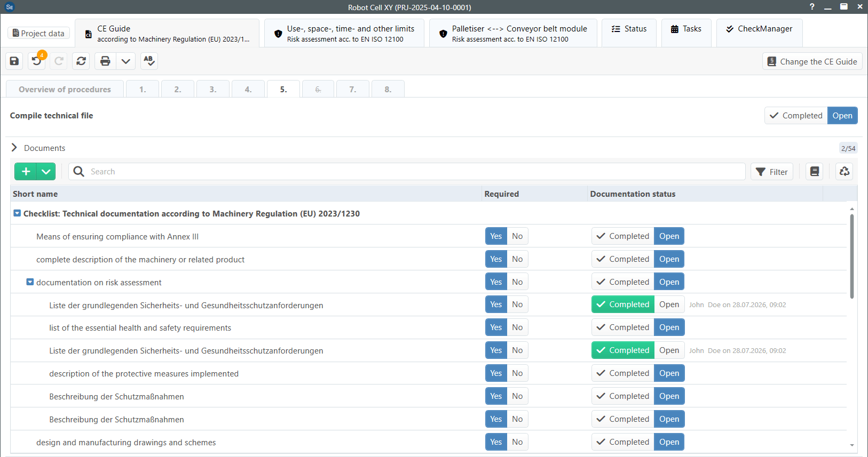Viewport: 868px width, 457px height.
Task: Go to procedure step 7 tab
Action: [353, 89]
